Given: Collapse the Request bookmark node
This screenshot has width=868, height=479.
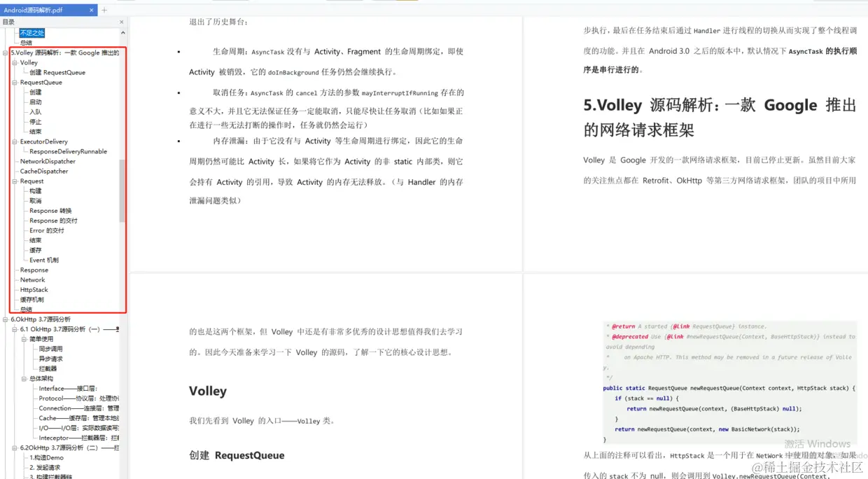Looking at the screenshot, I should (15, 181).
